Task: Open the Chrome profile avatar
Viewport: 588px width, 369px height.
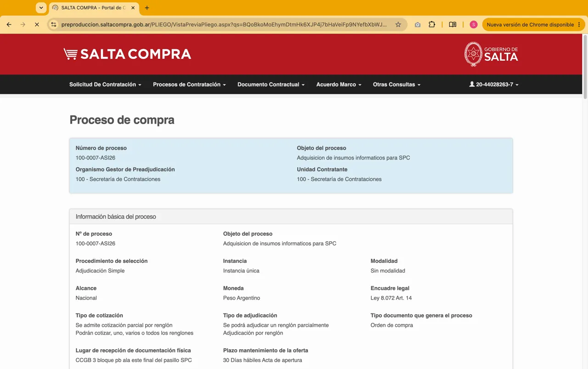Action: pyautogui.click(x=474, y=24)
